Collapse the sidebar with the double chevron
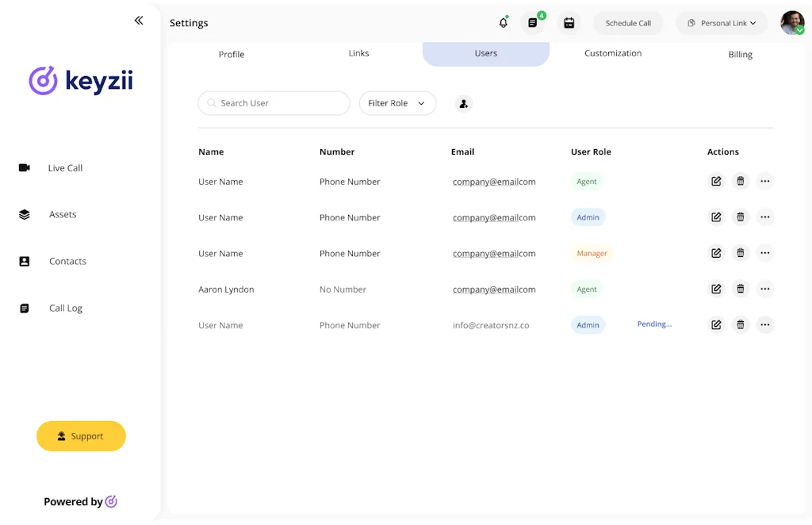Image resolution: width=812 pixels, height=525 pixels. click(x=139, y=21)
